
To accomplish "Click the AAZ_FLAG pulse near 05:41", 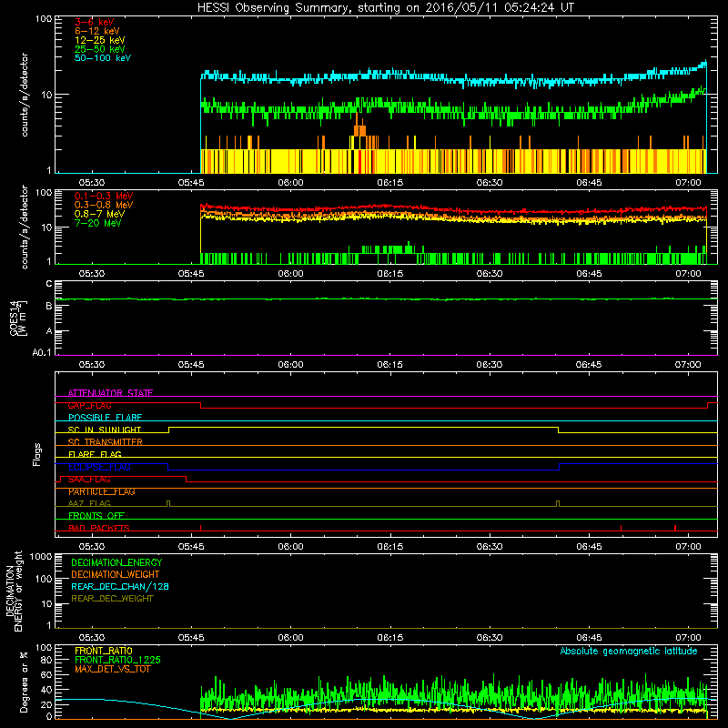I will (x=168, y=503).
